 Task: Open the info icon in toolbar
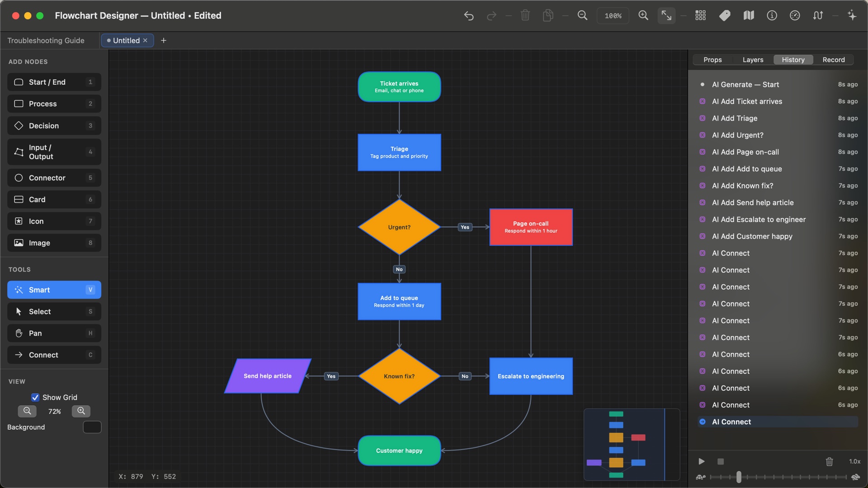(772, 15)
